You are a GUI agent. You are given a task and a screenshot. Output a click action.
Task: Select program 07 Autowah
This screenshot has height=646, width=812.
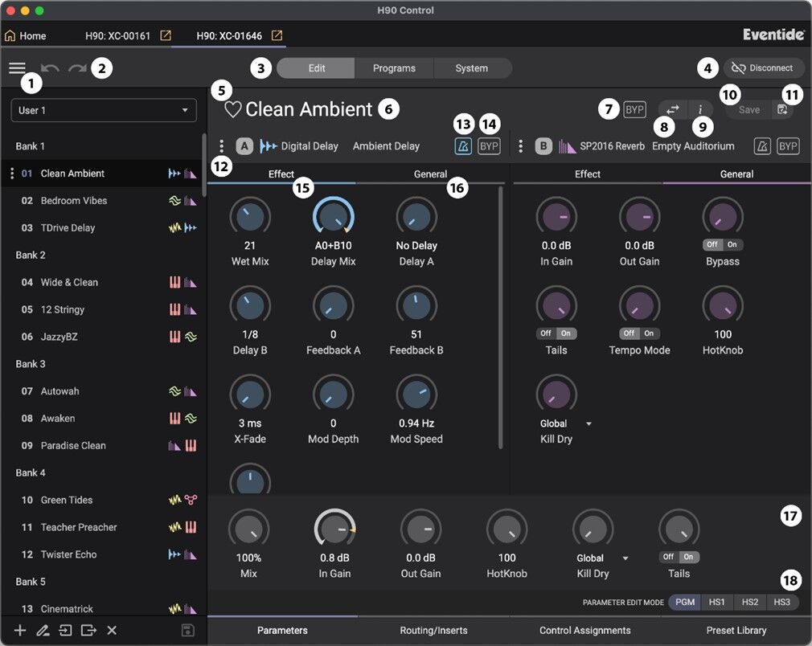click(104, 391)
